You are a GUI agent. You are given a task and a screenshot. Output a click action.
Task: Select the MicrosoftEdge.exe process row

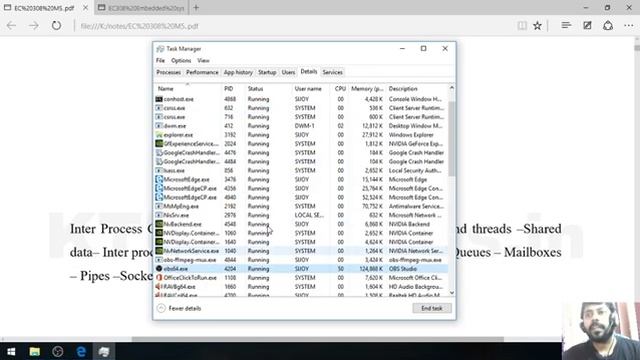pyautogui.click(x=301, y=180)
